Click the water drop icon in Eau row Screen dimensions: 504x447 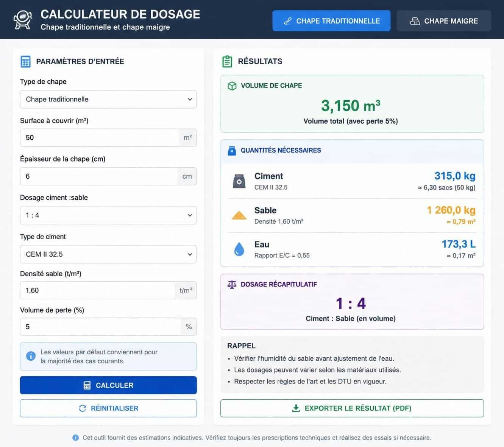point(239,249)
